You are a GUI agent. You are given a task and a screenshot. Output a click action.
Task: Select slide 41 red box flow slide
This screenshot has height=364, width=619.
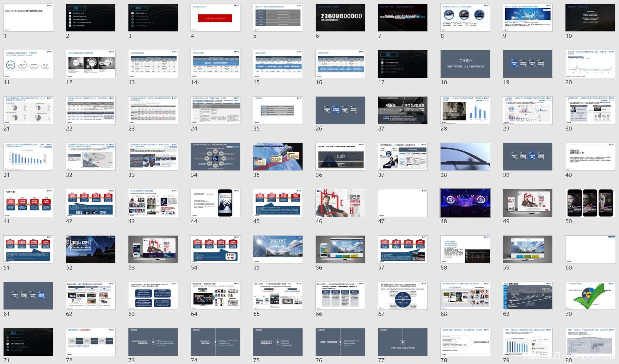pos(28,203)
